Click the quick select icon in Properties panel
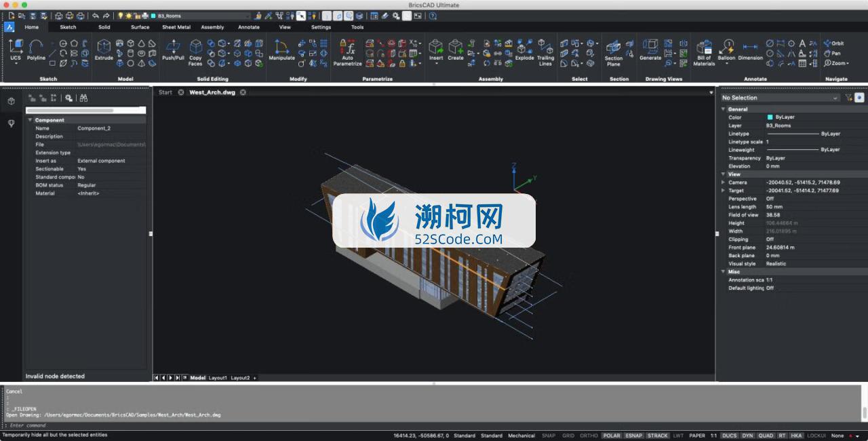Screen dimensions: 868x441 pos(848,98)
